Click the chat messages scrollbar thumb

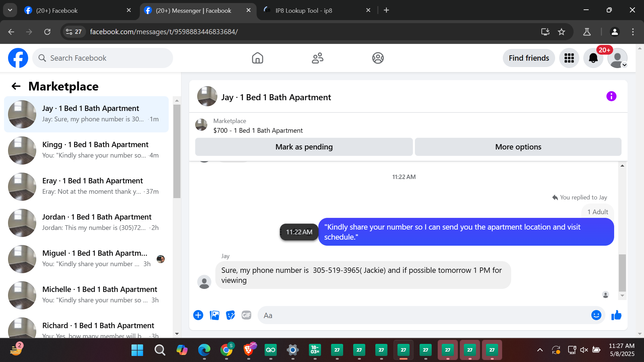coord(622,273)
